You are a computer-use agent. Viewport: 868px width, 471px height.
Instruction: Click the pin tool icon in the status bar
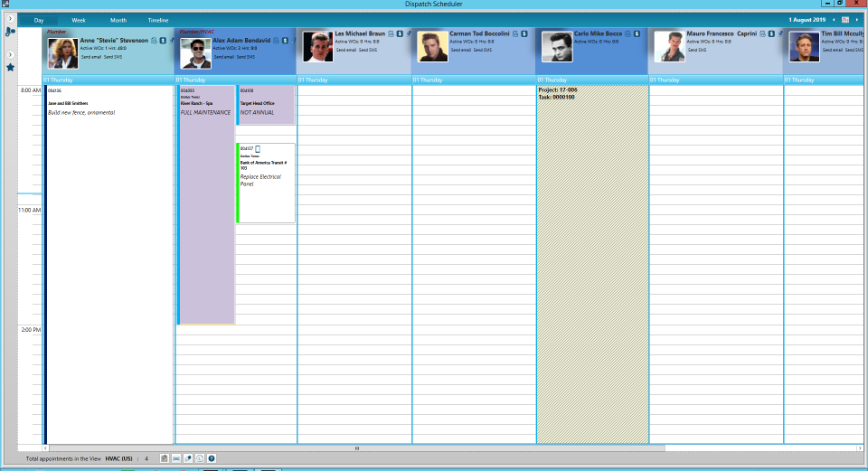(x=188, y=459)
